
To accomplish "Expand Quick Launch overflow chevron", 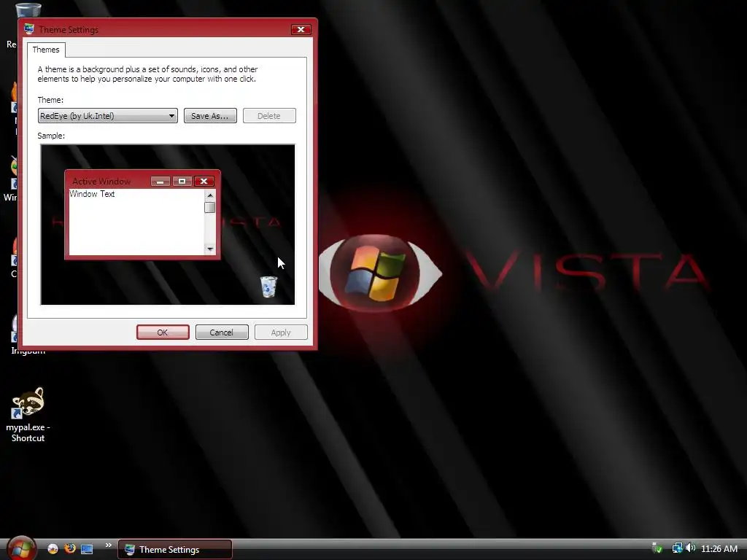I will tap(108, 545).
